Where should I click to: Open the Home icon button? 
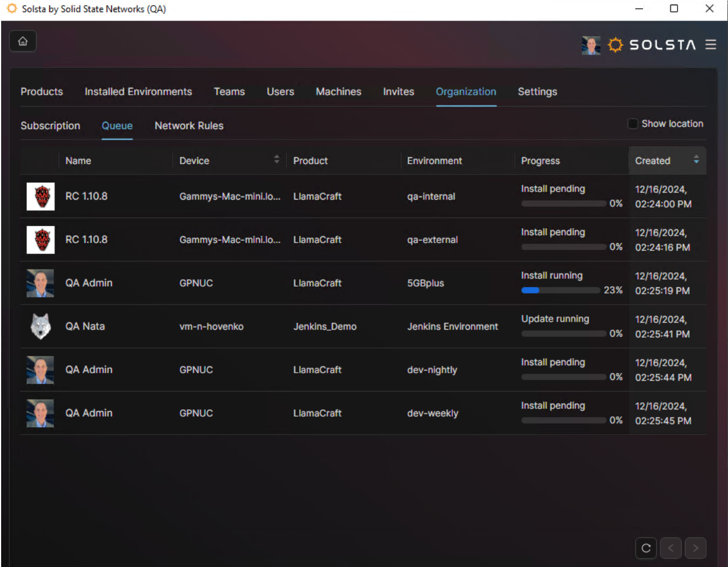[x=23, y=41]
